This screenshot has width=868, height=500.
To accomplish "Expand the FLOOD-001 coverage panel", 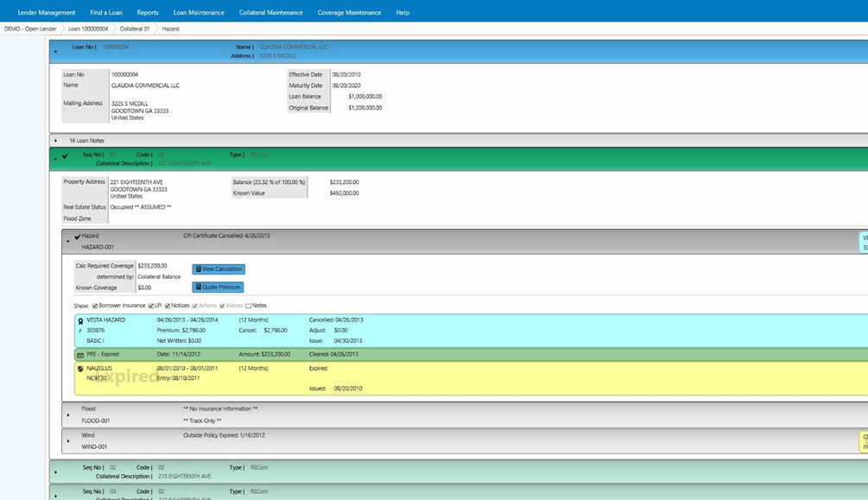I will coord(68,415).
